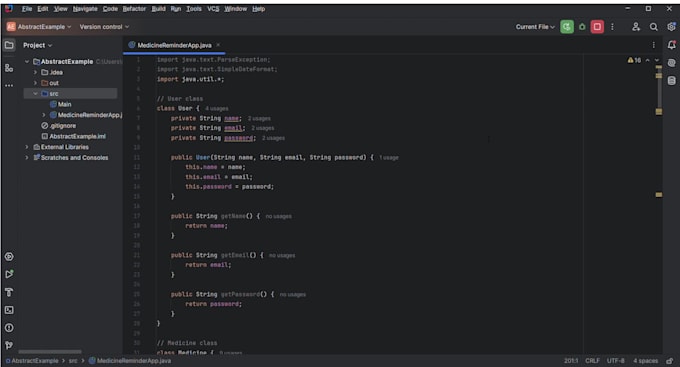Open Version control dropdown
The image size is (680, 367).
tap(104, 27)
